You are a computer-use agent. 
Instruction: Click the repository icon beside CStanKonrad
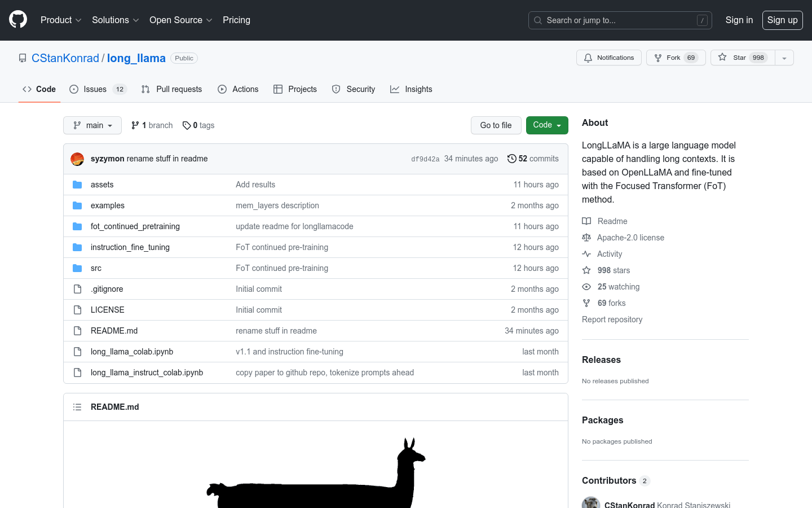pyautogui.click(x=23, y=58)
